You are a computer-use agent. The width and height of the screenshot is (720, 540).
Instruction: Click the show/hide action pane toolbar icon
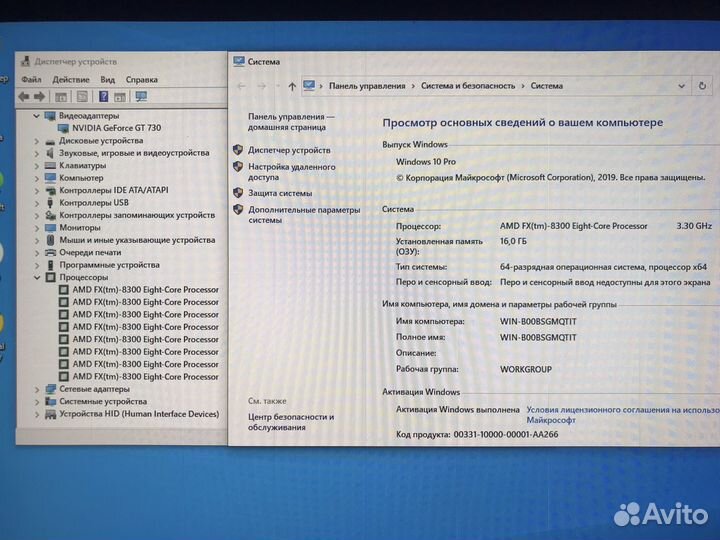(x=120, y=97)
